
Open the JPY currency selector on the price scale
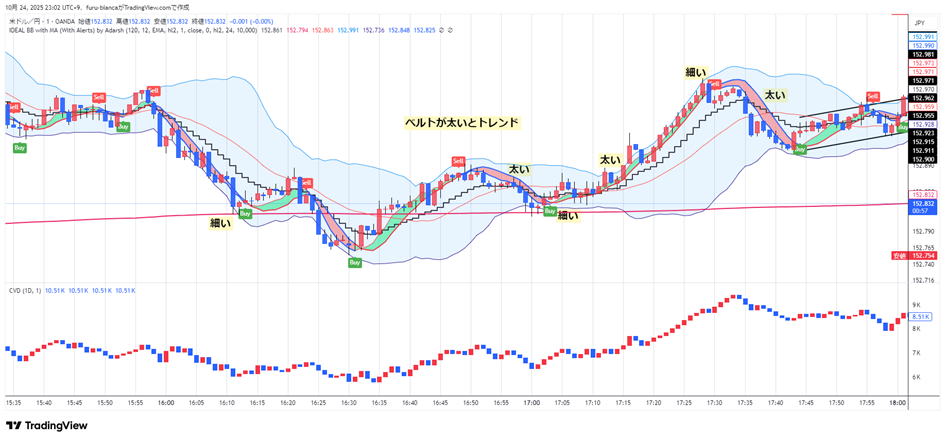[918, 21]
